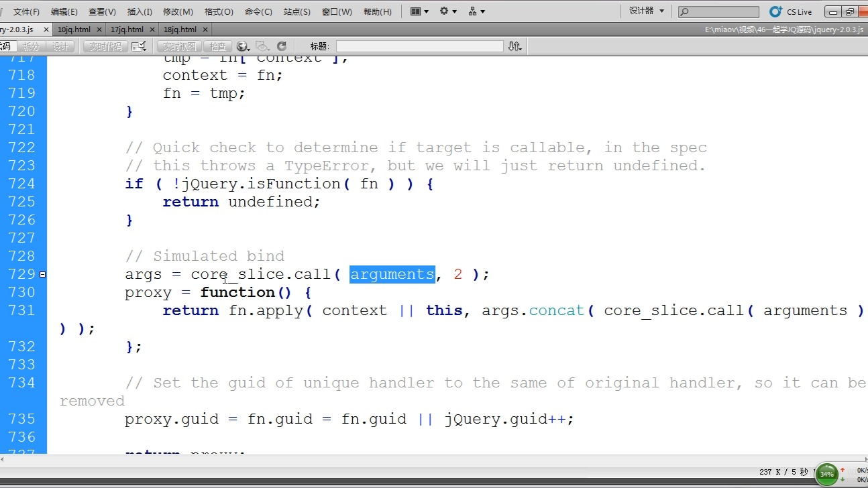Open the 窗口(W) menu
Image resolution: width=868 pixels, height=488 pixels.
pyautogui.click(x=337, y=11)
